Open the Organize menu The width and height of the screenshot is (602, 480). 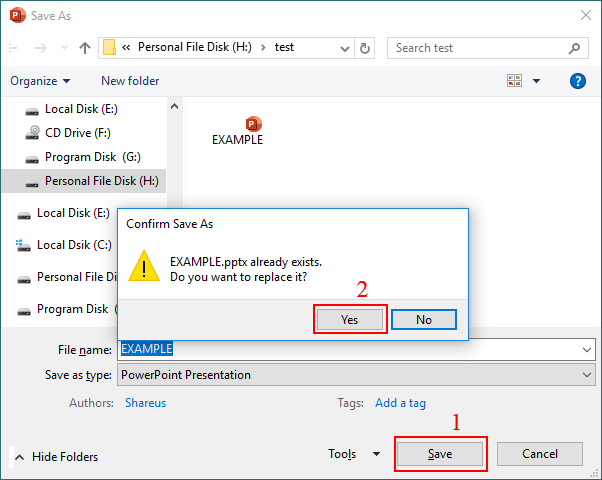[x=40, y=81]
